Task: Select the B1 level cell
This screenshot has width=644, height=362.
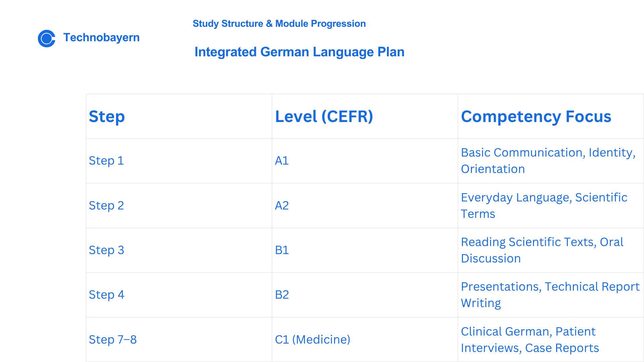Action: tap(365, 250)
